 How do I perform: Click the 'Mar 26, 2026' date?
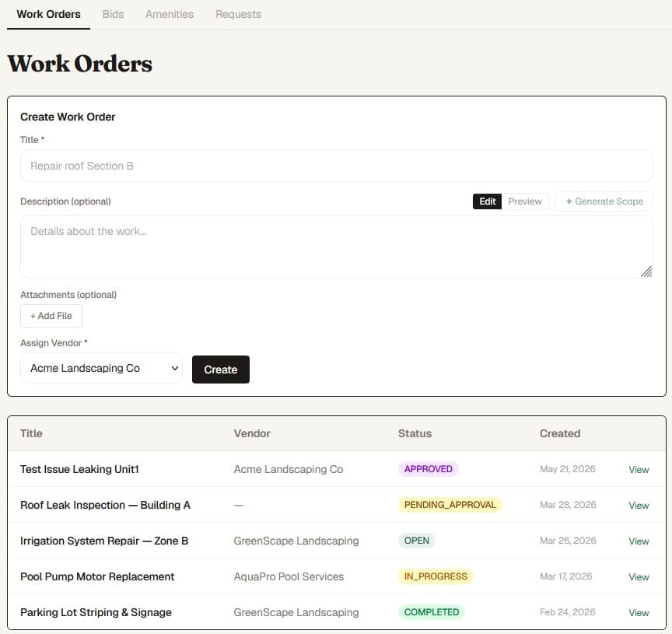point(568,541)
